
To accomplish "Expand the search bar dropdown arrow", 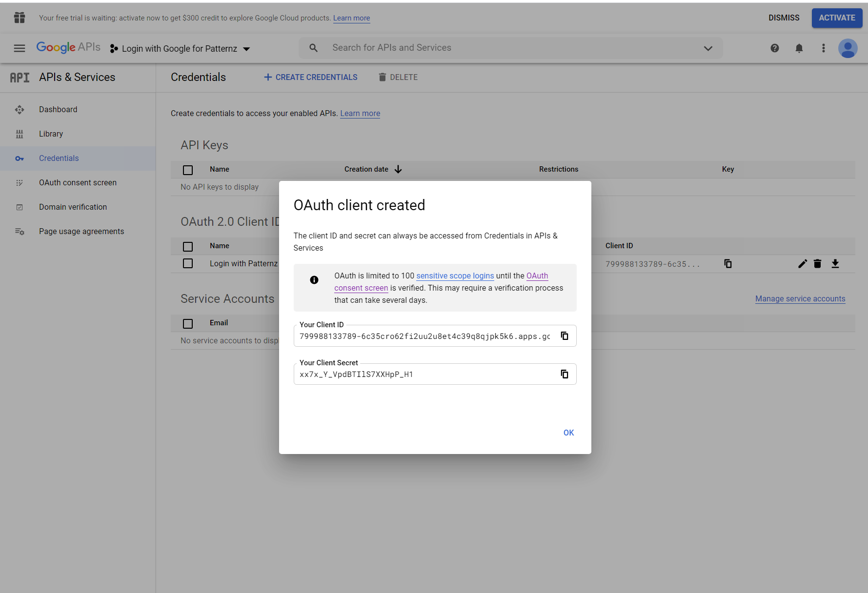I will [708, 48].
